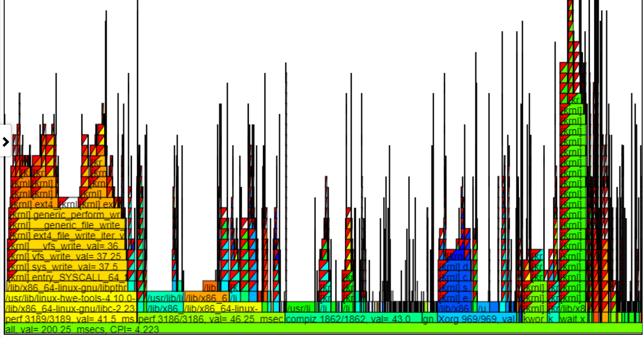
Task: Click the small orange '/lib' frame above '/lib/x86_6'
Action: pos(210,287)
